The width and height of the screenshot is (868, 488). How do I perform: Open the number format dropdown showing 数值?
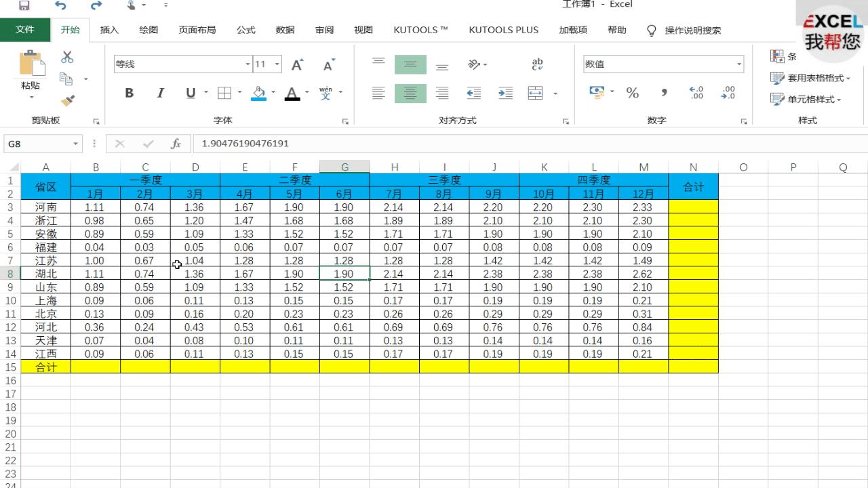741,64
